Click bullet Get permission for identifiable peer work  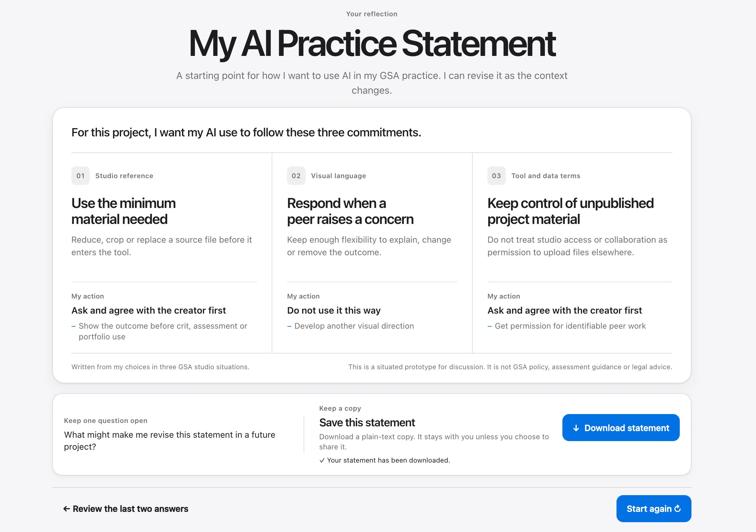click(x=570, y=326)
